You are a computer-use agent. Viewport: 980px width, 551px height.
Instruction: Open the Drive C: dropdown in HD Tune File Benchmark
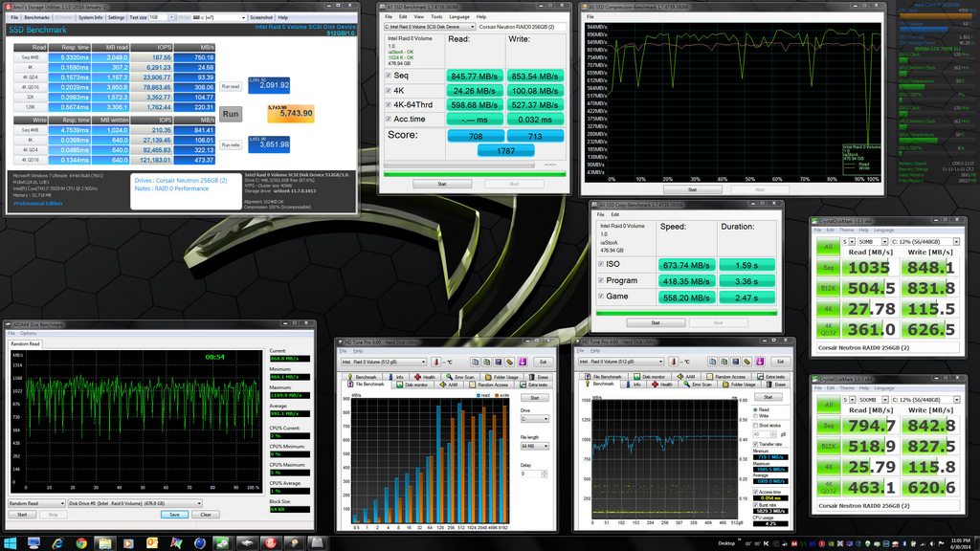[535, 419]
